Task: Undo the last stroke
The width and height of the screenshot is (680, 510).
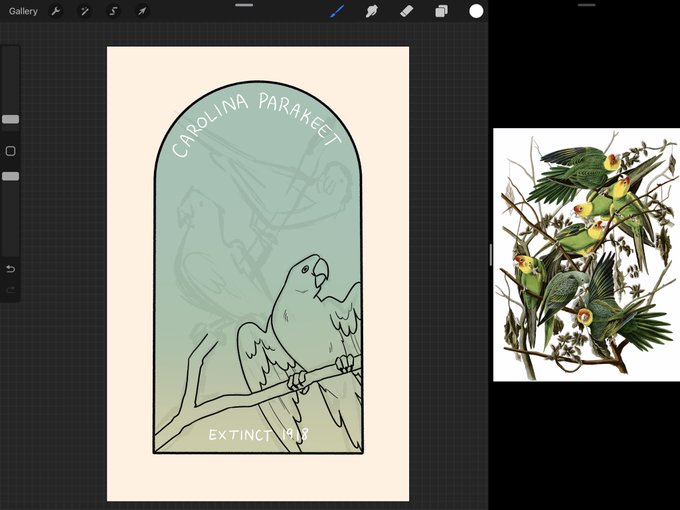Action: [10, 269]
